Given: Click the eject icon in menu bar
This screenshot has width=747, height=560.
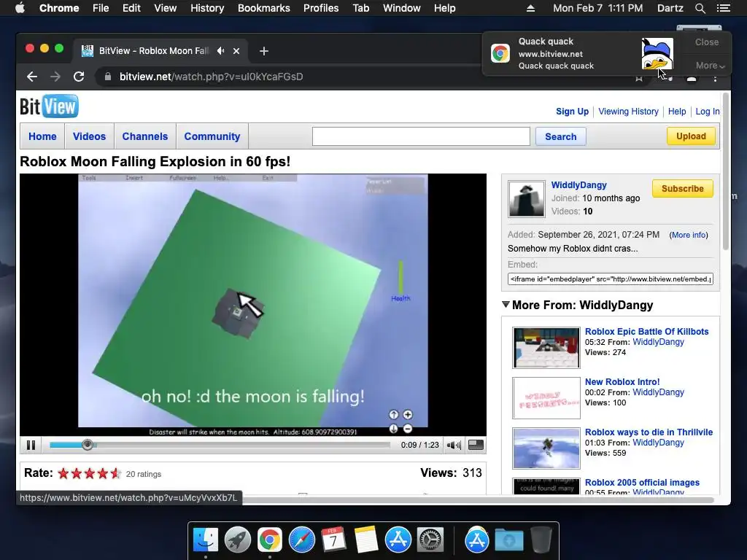Looking at the screenshot, I should click(530, 8).
